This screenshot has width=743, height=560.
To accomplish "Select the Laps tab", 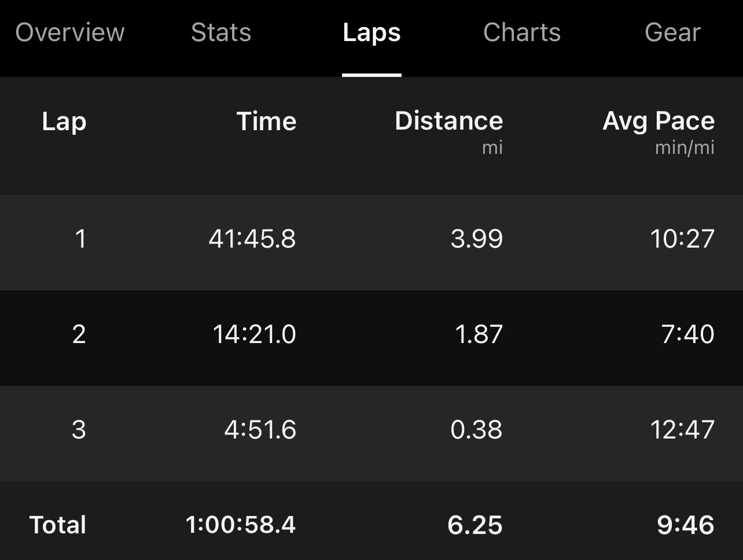I will click(371, 33).
